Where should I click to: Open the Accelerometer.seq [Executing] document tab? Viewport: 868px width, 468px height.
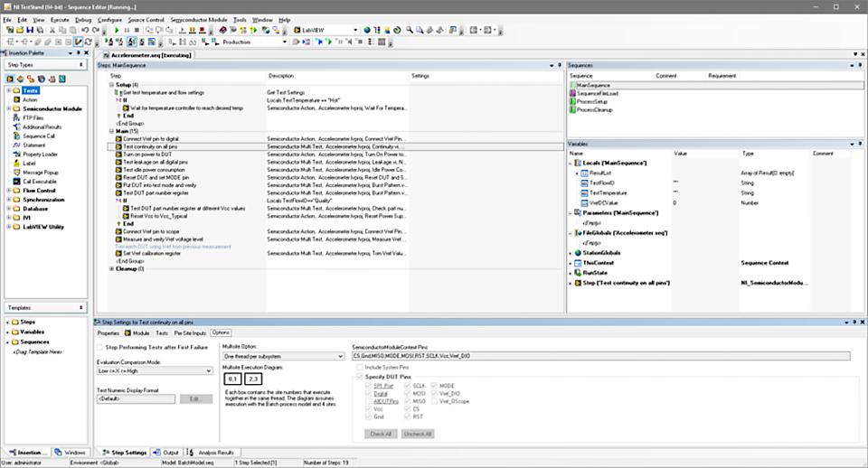click(x=147, y=55)
